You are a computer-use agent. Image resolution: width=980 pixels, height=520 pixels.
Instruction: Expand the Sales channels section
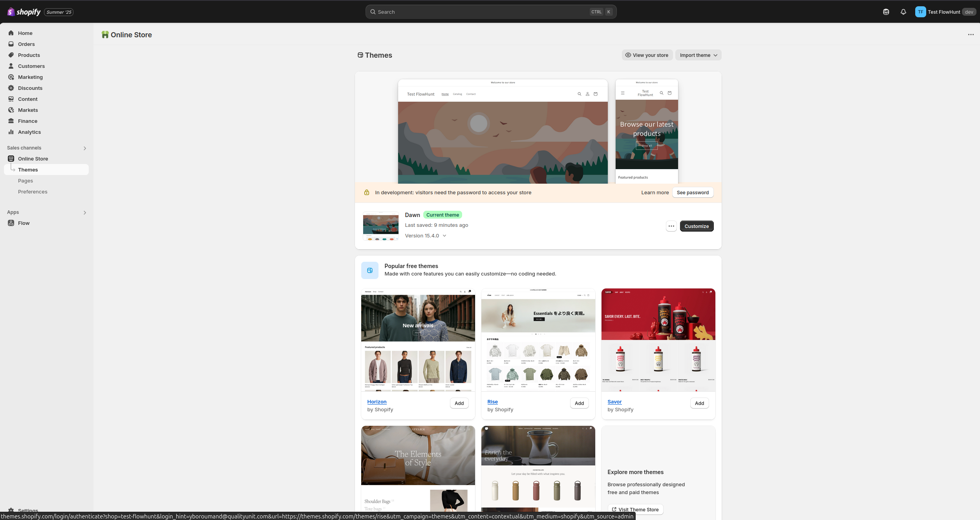click(85, 148)
